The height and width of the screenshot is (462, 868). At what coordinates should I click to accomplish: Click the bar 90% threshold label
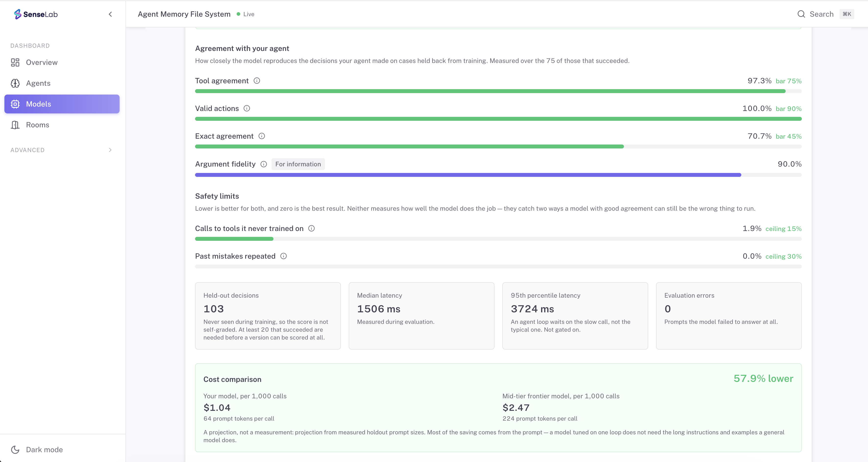click(789, 109)
